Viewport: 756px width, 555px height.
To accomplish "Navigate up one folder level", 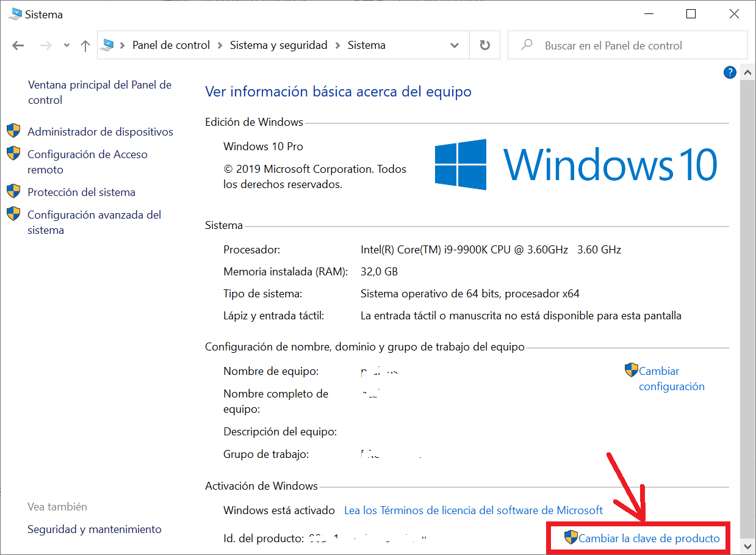I will (x=85, y=45).
